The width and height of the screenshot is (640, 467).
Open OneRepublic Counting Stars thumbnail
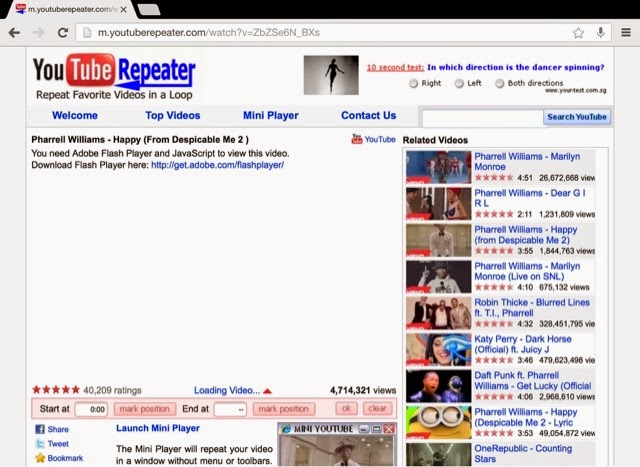click(x=438, y=455)
